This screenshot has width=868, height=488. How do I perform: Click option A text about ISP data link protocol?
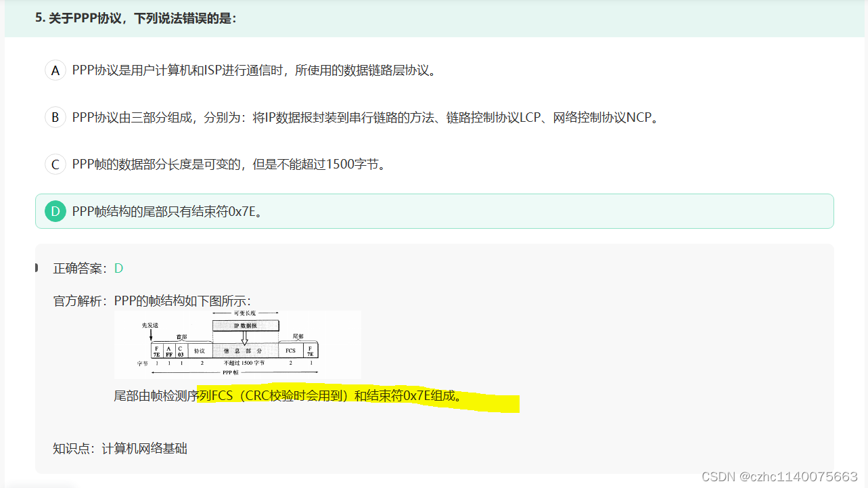[254, 70]
